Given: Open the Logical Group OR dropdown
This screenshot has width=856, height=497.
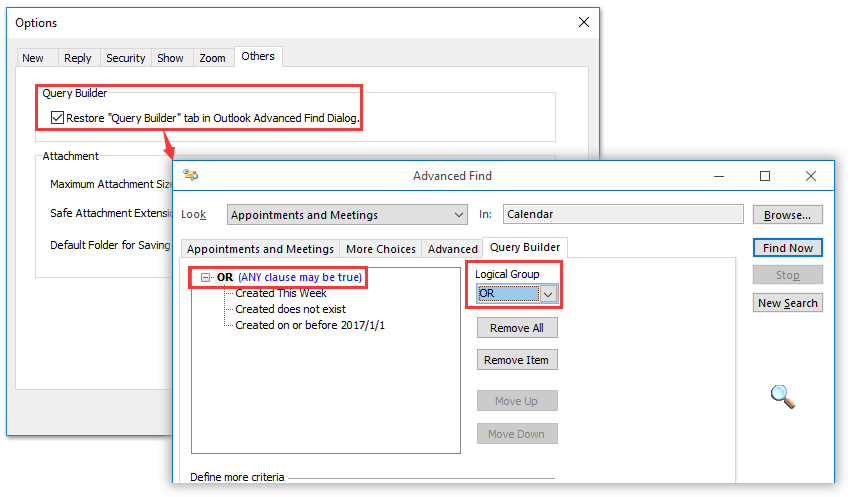Looking at the screenshot, I should point(547,294).
